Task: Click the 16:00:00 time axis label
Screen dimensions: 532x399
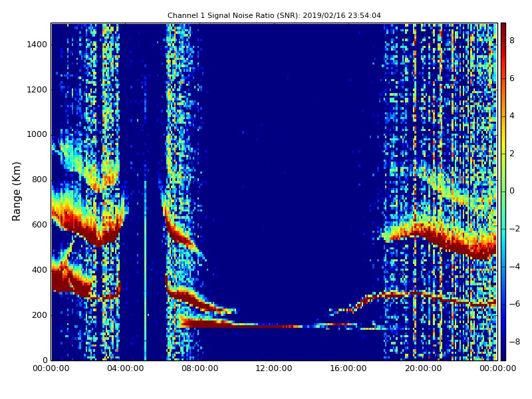Action: point(348,368)
